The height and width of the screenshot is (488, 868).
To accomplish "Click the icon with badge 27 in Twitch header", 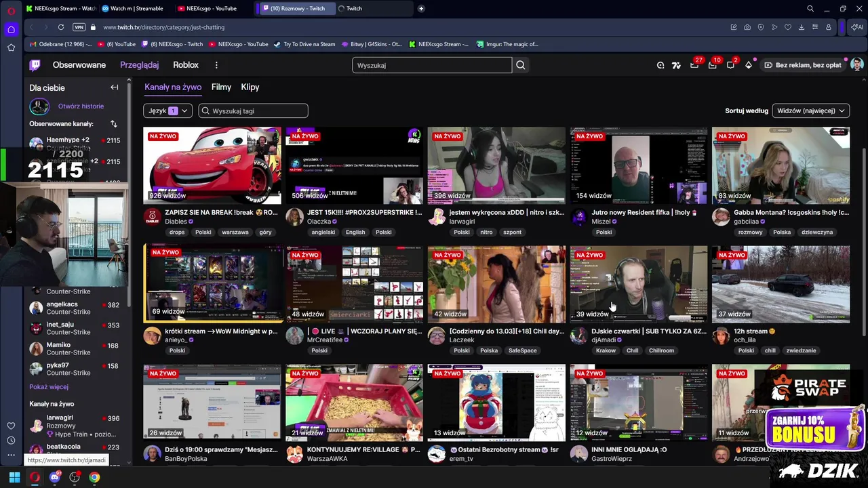I will point(694,65).
